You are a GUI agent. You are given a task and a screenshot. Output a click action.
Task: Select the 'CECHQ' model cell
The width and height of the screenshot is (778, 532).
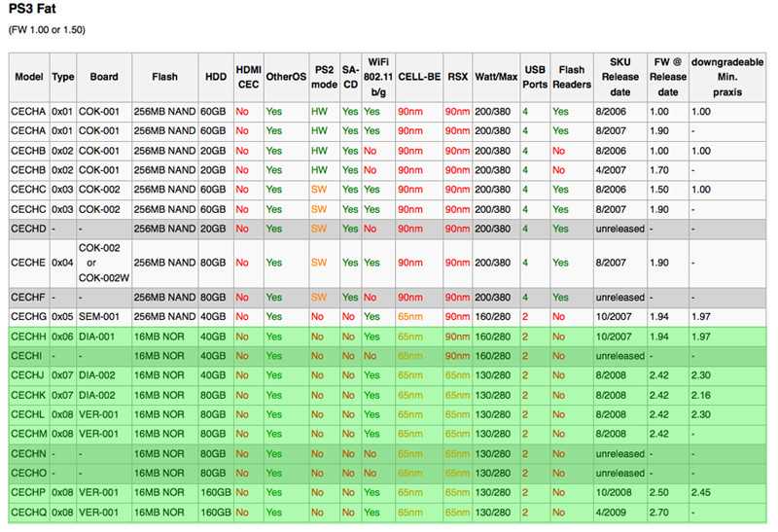(28, 513)
